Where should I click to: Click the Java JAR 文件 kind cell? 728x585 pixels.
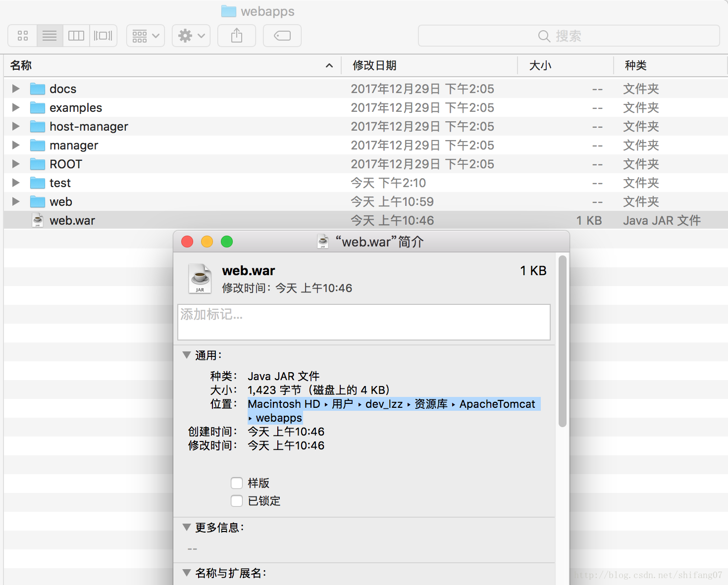point(662,221)
